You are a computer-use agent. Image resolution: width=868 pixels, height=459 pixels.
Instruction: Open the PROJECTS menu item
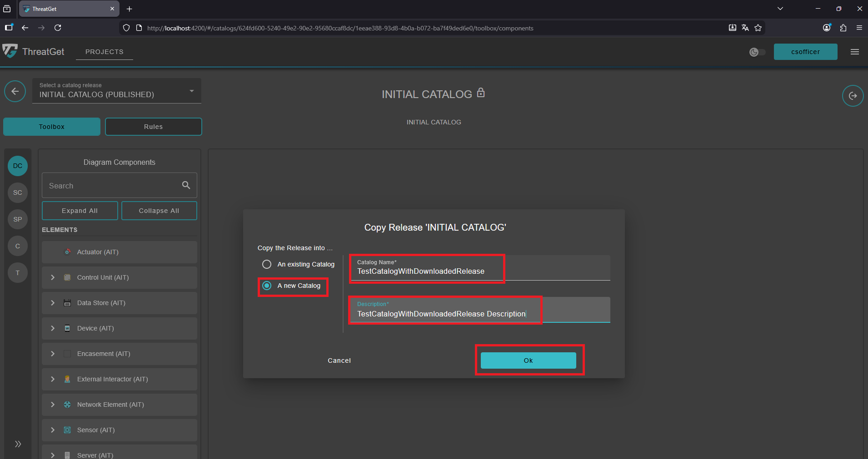(104, 52)
